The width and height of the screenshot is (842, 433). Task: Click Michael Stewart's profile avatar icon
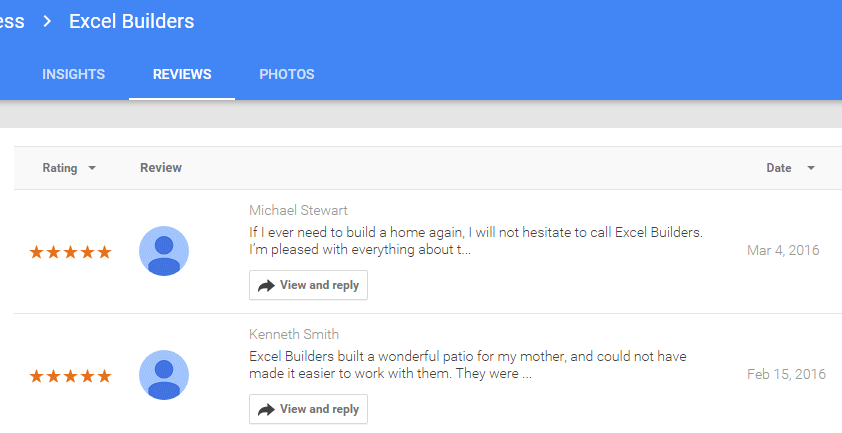(x=164, y=251)
